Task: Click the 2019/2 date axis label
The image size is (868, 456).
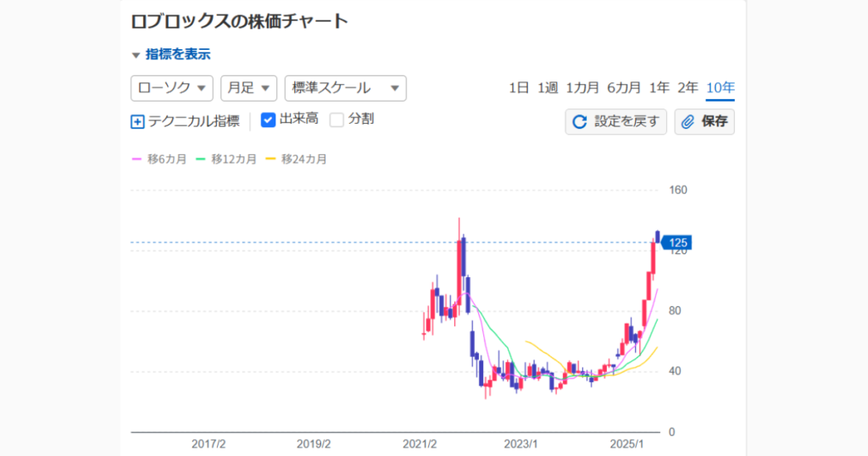Action: tap(314, 444)
